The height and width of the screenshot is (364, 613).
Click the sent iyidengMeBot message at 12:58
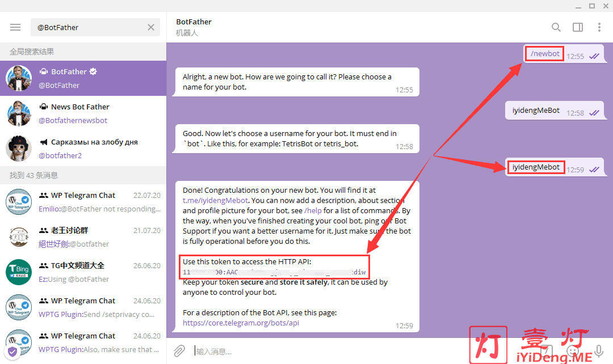pos(555,111)
